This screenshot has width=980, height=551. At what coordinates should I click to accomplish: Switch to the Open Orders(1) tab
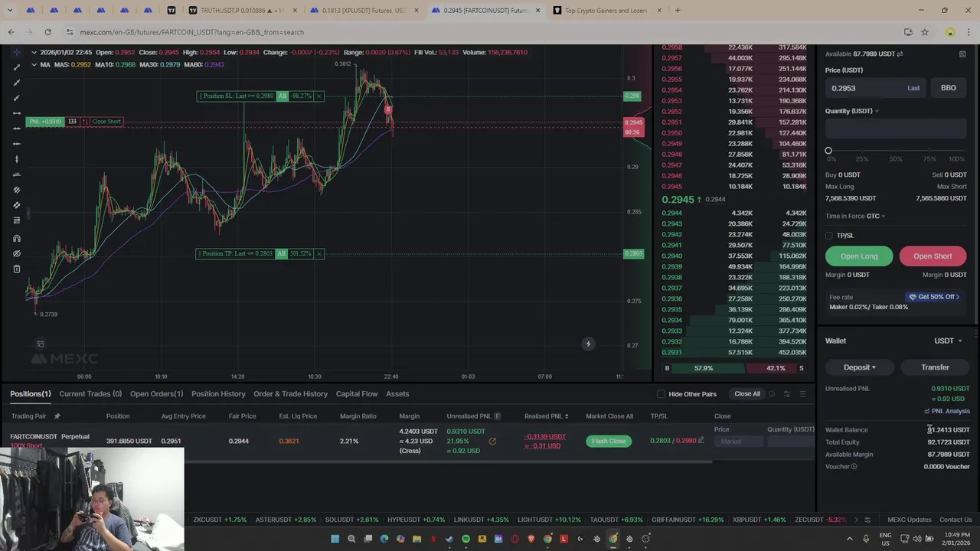pyautogui.click(x=156, y=394)
